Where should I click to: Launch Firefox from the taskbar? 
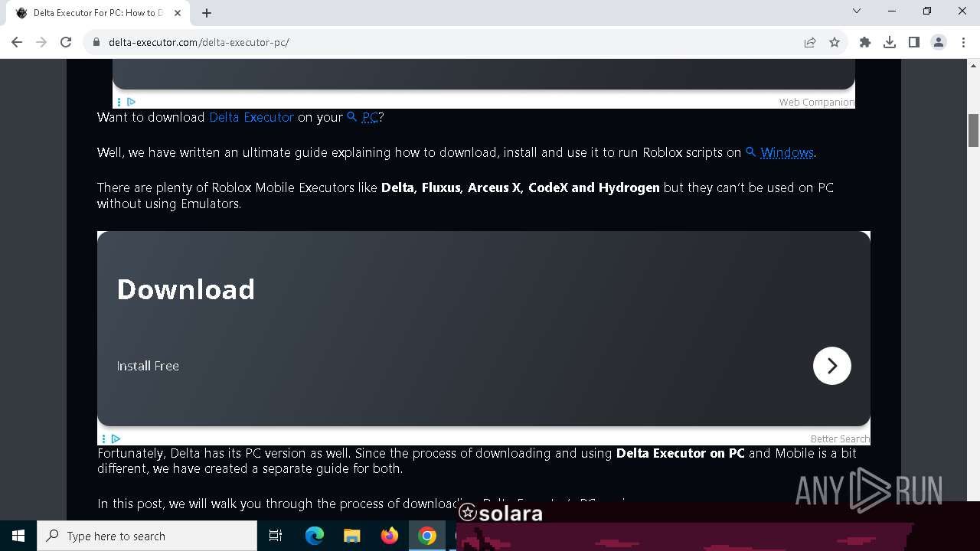point(390,536)
